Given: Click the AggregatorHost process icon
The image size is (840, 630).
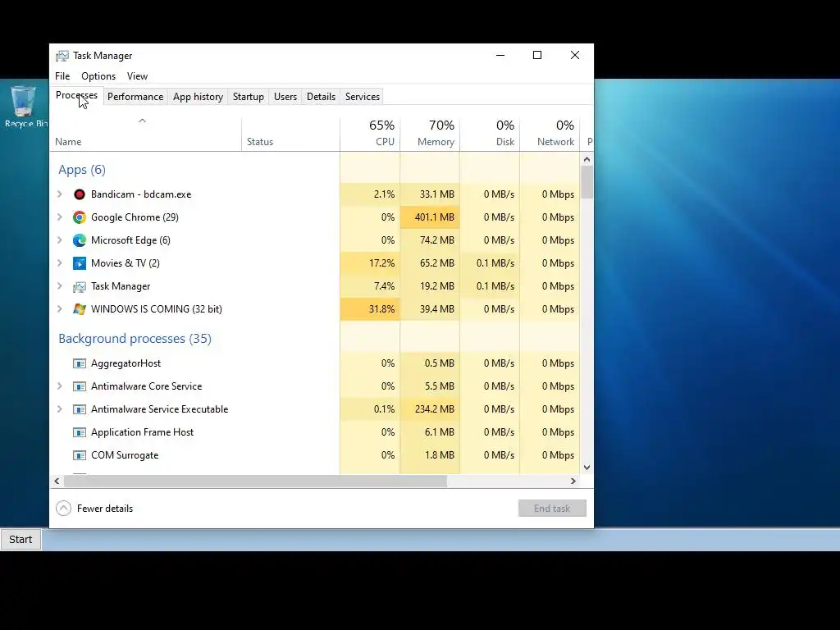Looking at the screenshot, I should pos(80,363).
